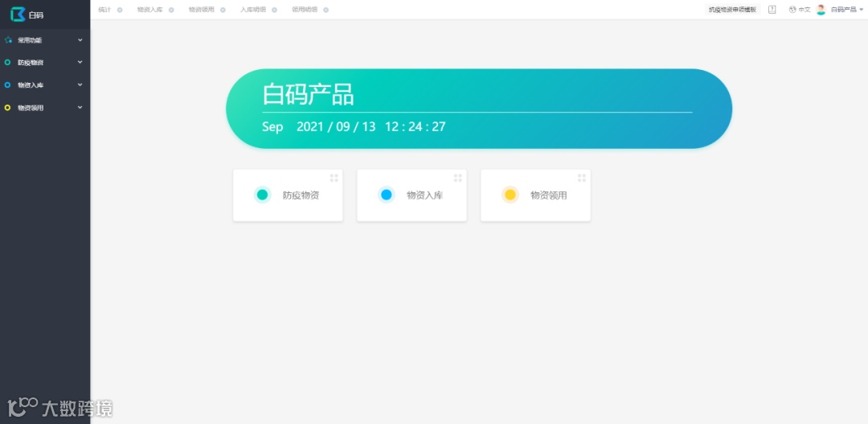The image size is (868, 424).
Task: Click the 白码产品 banner title
Action: (308, 94)
